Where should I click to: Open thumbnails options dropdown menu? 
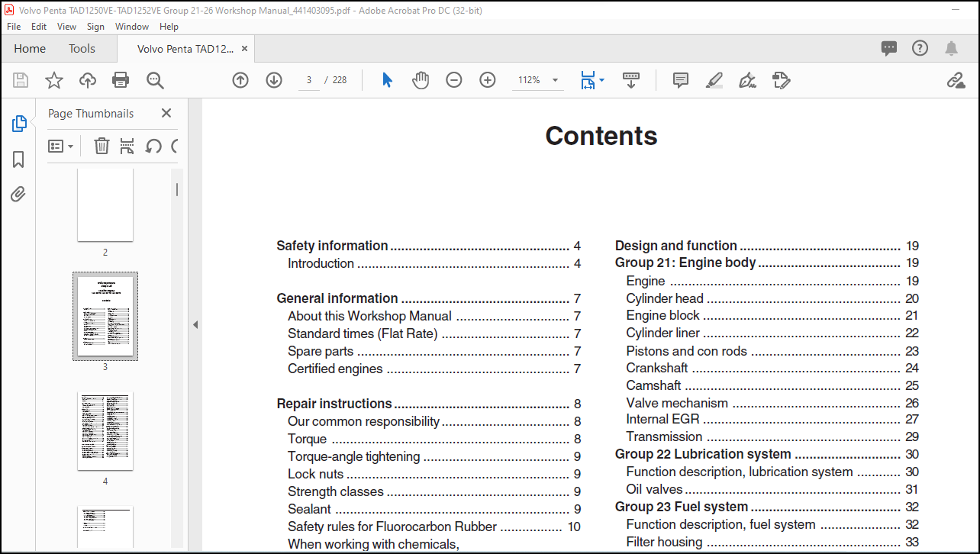pyautogui.click(x=61, y=146)
